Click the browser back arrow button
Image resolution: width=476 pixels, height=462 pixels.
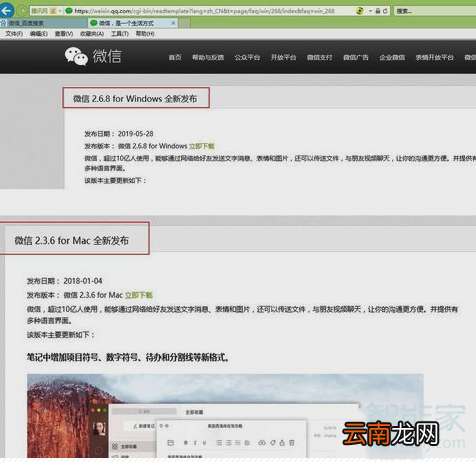pyautogui.click(x=6, y=10)
